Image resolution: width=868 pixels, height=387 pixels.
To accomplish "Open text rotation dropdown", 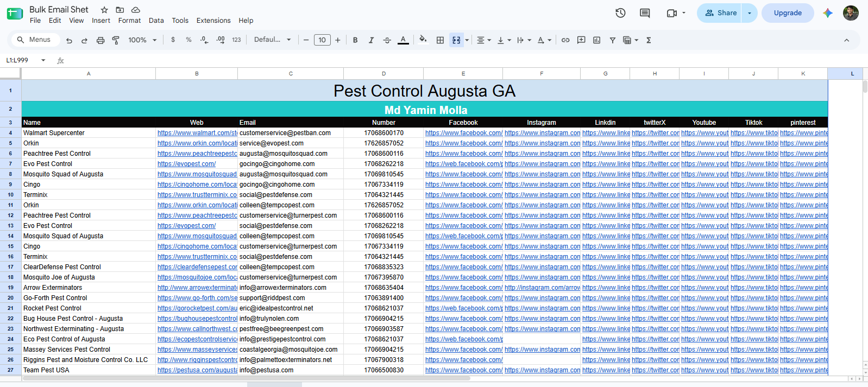I will pos(544,40).
